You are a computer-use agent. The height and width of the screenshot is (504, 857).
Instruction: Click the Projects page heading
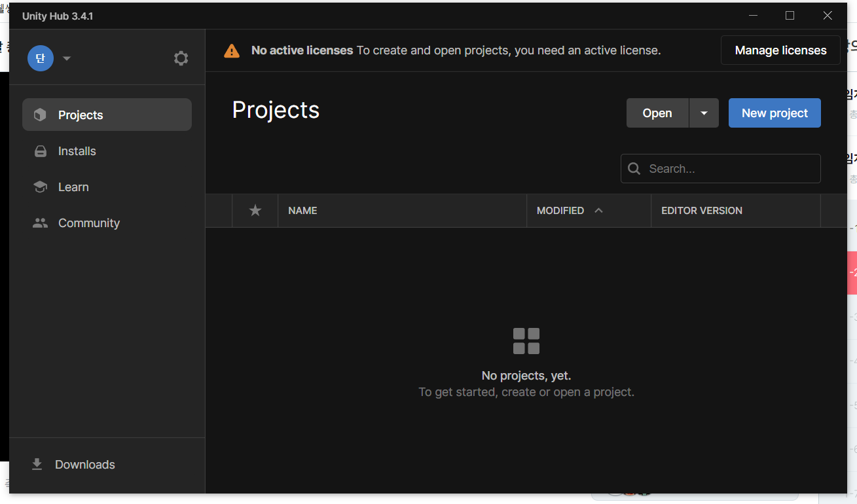click(x=276, y=110)
